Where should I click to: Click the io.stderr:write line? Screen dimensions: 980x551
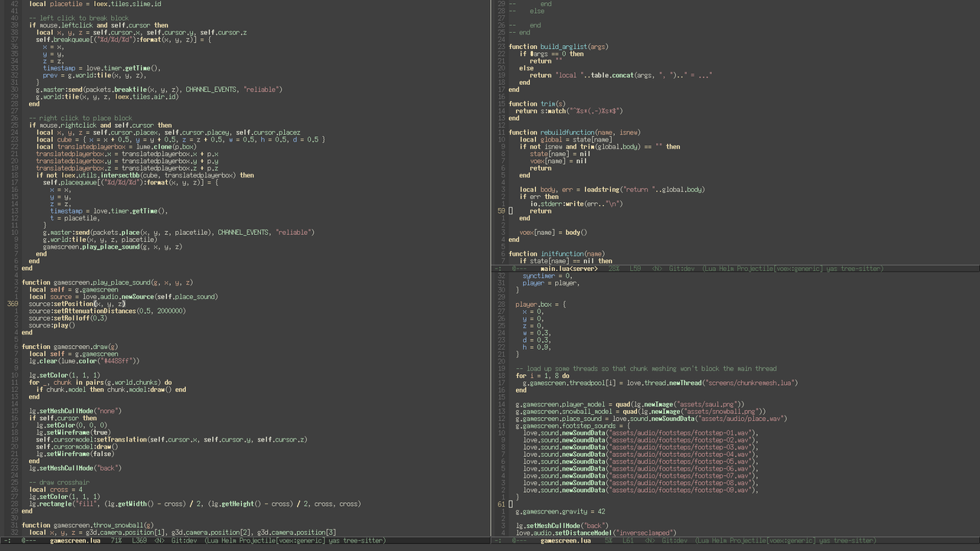click(x=576, y=204)
